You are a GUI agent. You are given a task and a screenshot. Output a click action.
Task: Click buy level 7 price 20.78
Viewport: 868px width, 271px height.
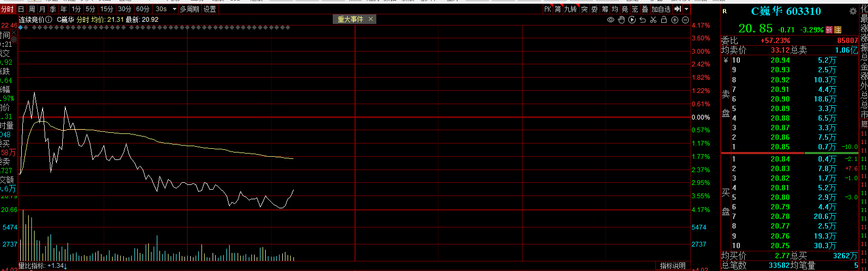coord(780,216)
